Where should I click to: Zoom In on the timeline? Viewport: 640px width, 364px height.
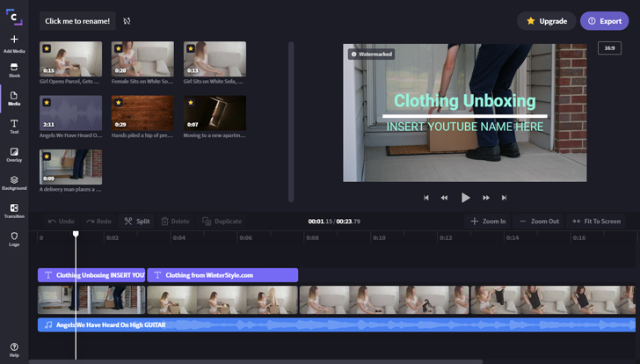click(x=489, y=222)
